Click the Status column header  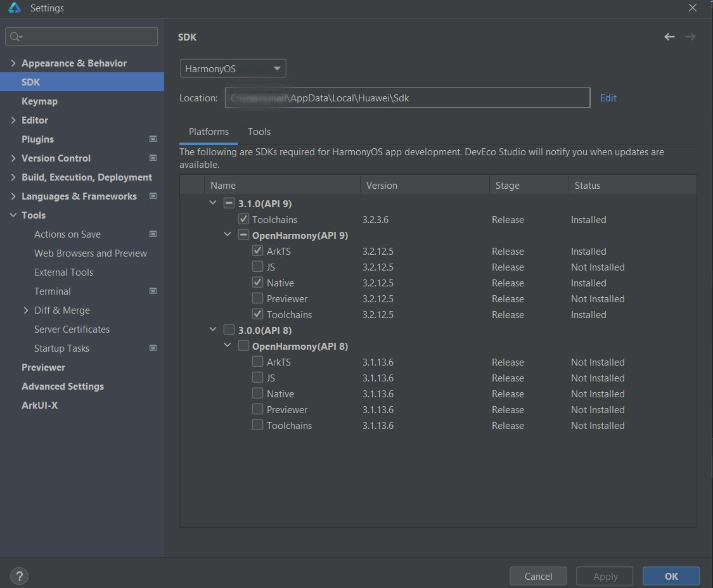click(633, 186)
